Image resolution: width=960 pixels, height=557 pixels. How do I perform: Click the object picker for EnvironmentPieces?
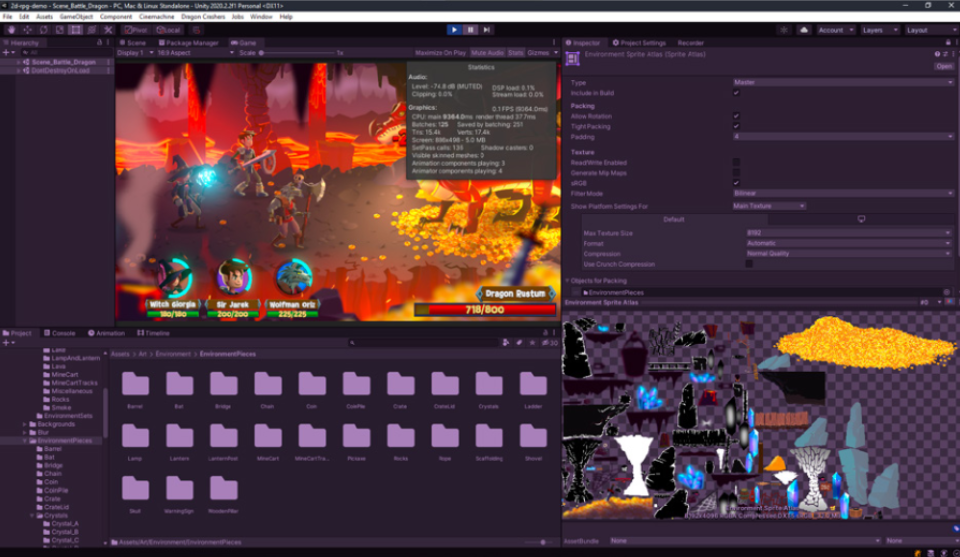(x=947, y=293)
